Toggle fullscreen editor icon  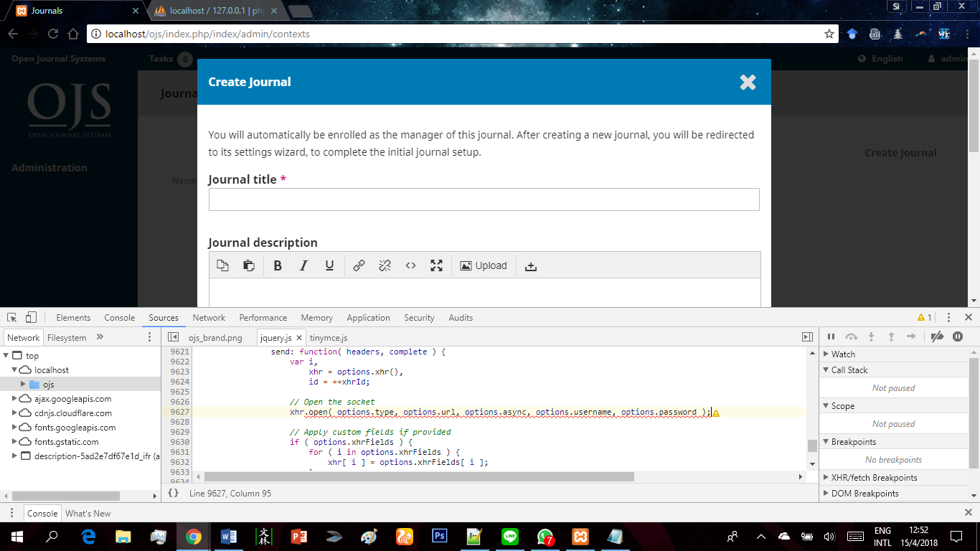436,265
